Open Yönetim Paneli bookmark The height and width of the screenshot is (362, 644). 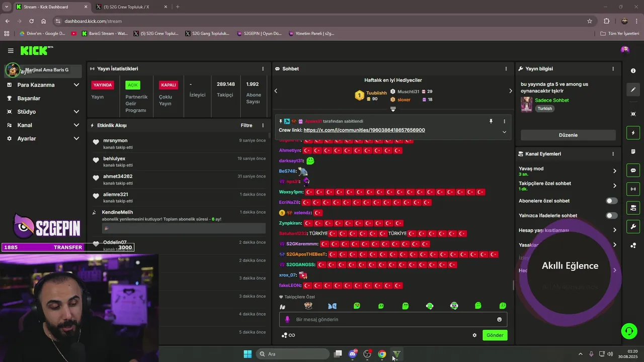pos(311,34)
